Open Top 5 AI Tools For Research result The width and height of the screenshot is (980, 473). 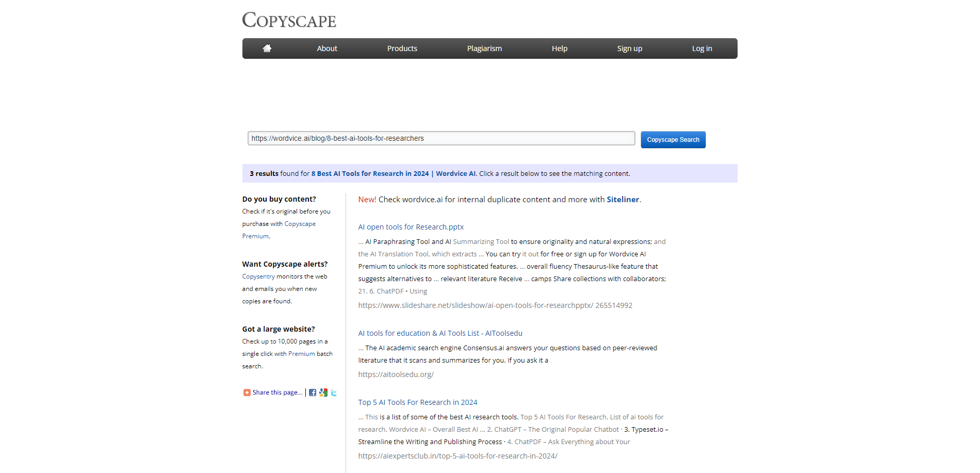(418, 402)
